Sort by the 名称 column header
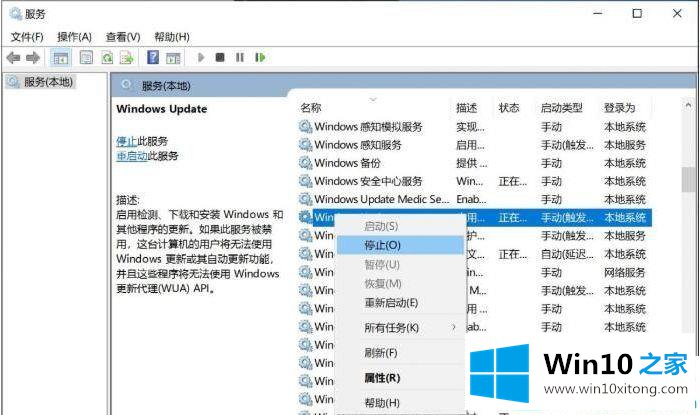Image resolution: width=700 pixels, height=415 pixels. [311, 108]
